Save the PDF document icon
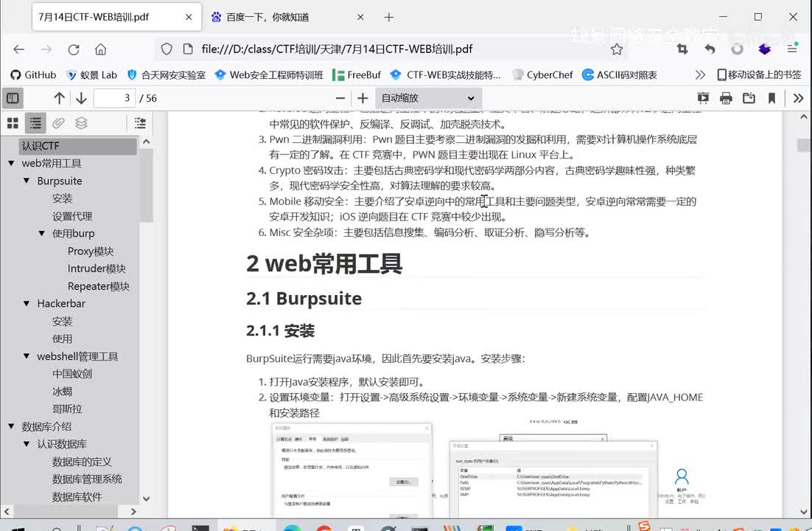 coord(749,98)
